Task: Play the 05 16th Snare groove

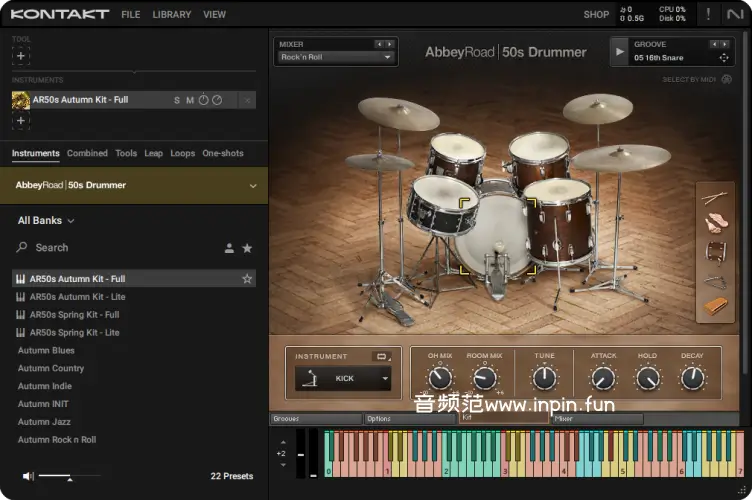Action: (x=620, y=52)
